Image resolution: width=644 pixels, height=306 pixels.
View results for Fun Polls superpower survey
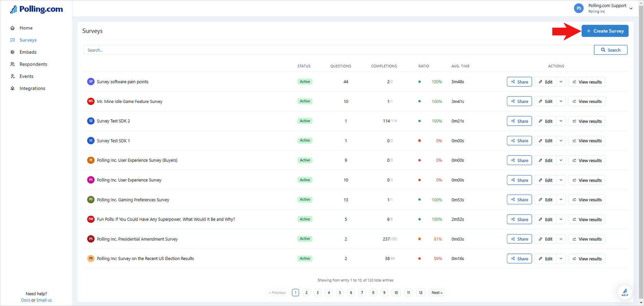pyautogui.click(x=587, y=219)
